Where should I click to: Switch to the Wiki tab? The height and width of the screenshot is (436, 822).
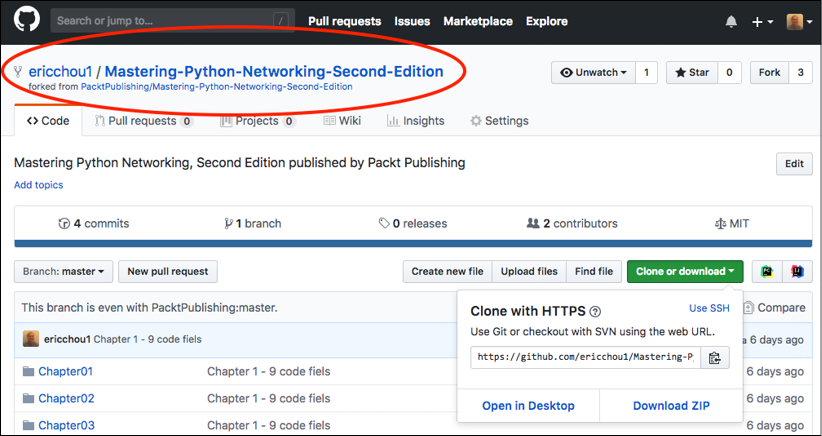[342, 121]
